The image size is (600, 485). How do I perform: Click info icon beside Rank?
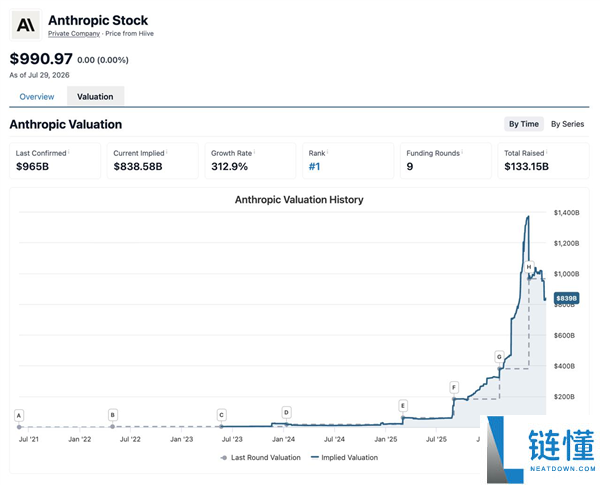(328, 152)
